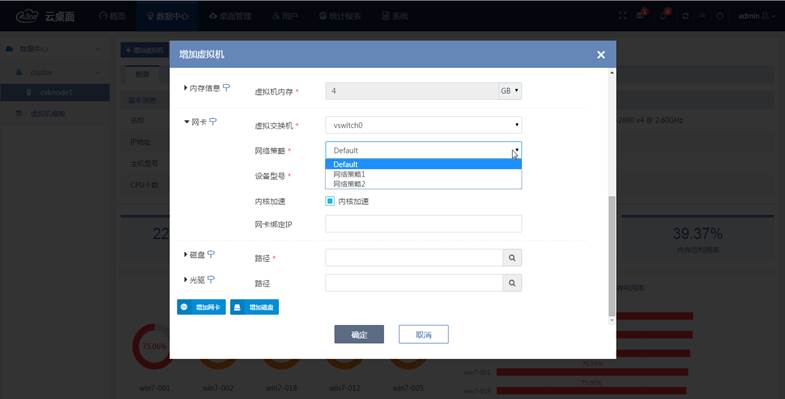
Task: Select the highlighted Default option in list
Action: click(424, 164)
